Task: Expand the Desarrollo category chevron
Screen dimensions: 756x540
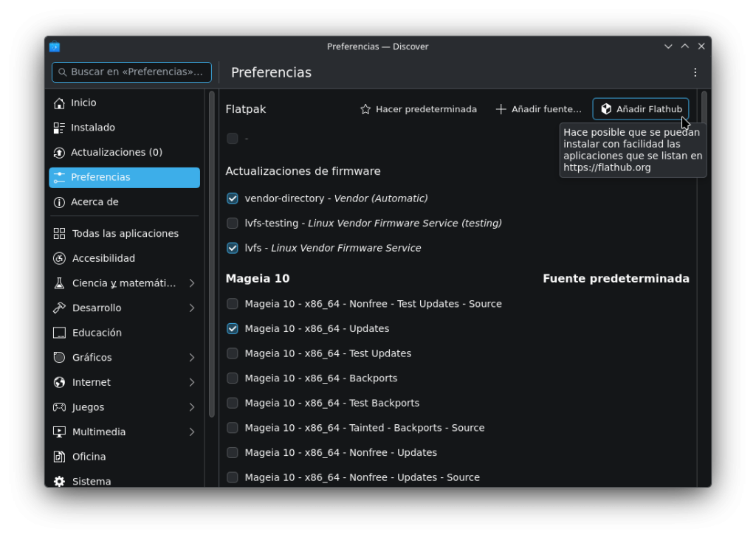Action: pos(192,308)
